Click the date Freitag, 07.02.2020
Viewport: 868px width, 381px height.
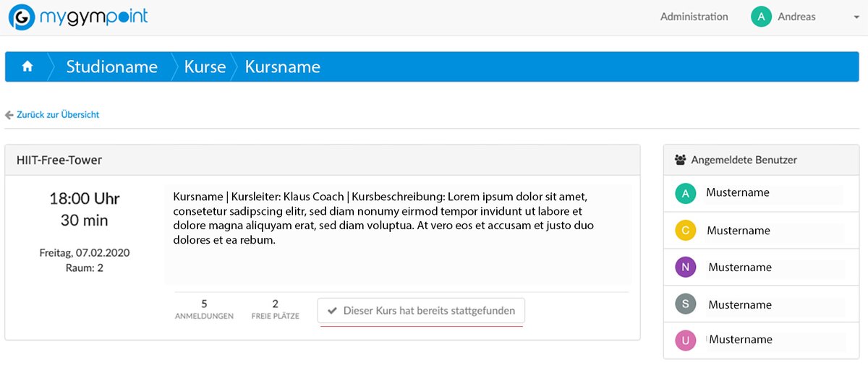pyautogui.click(x=85, y=254)
